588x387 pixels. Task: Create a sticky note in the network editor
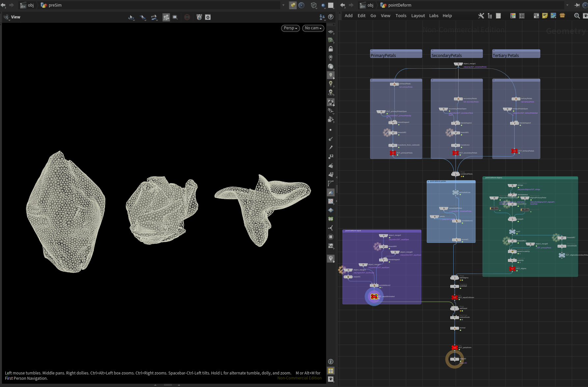545,15
